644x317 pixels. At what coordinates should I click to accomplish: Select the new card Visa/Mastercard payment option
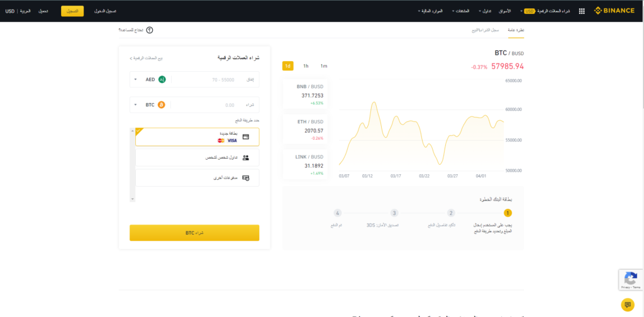click(197, 136)
